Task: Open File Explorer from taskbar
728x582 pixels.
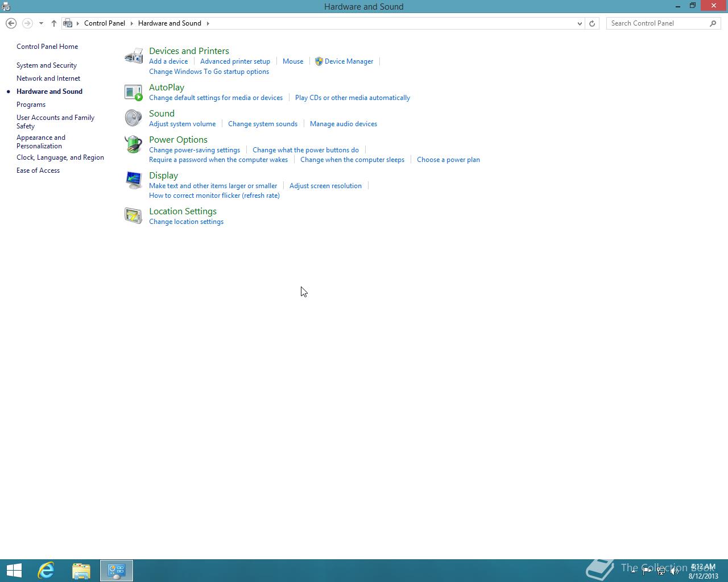Action: (x=81, y=571)
